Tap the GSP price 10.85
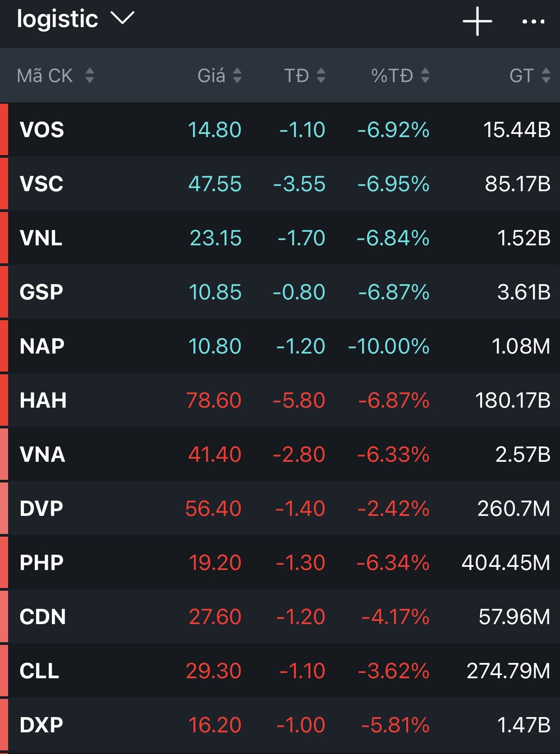This screenshot has height=754, width=560. 215,292
